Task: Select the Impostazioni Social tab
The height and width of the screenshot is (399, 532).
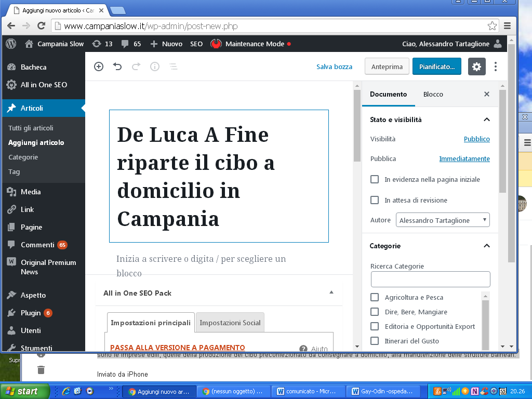Action: 230,323
